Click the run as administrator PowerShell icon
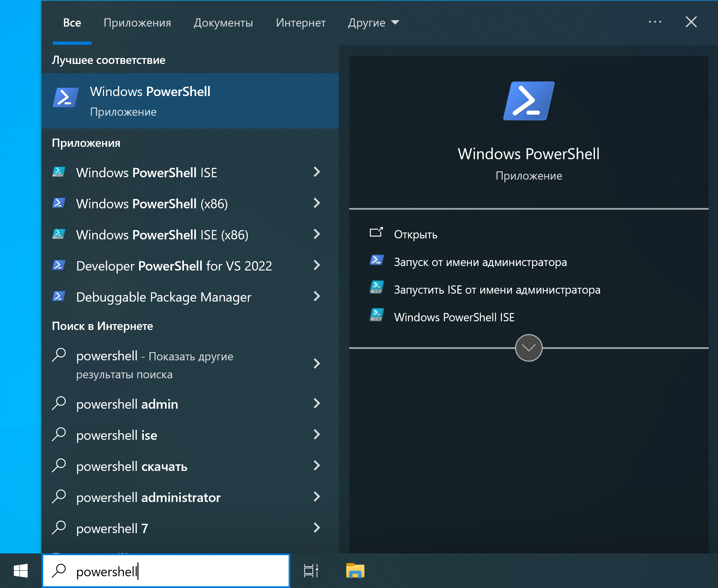718x588 pixels. tap(376, 260)
